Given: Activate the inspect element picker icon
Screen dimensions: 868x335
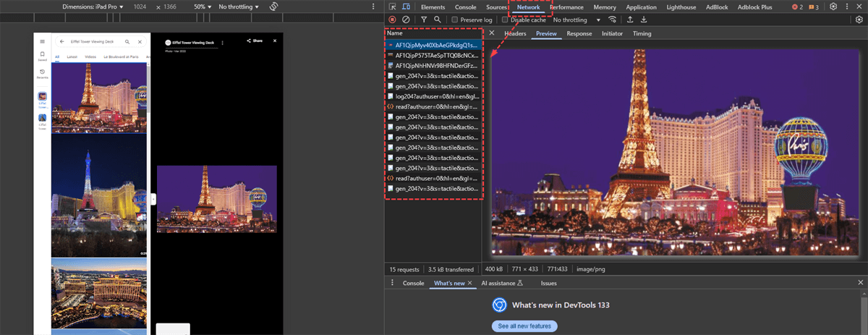Looking at the screenshot, I should (393, 7).
